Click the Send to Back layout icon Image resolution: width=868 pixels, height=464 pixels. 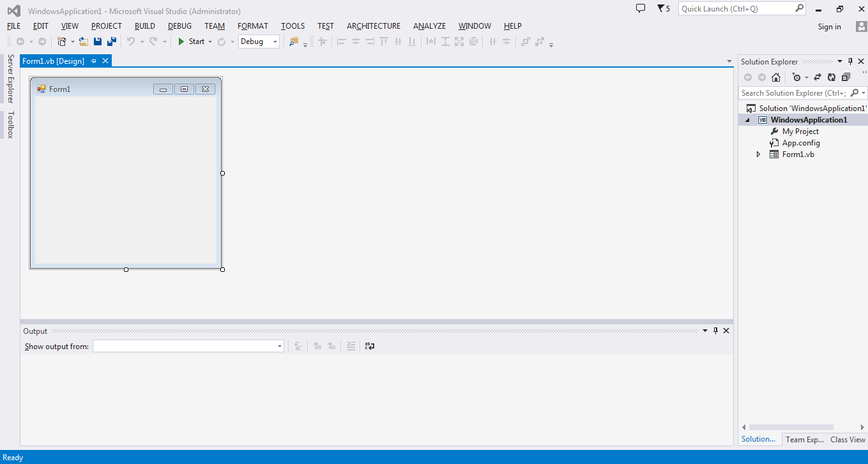coord(540,41)
